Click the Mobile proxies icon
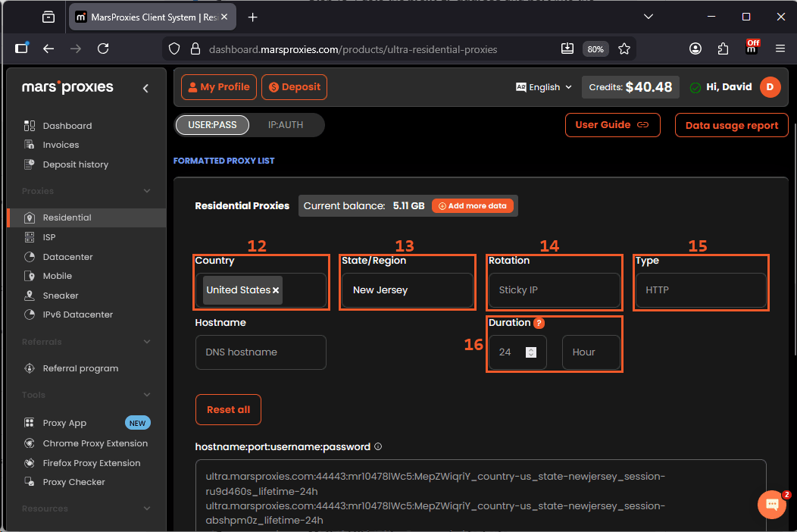The image size is (797, 532). 30,276
